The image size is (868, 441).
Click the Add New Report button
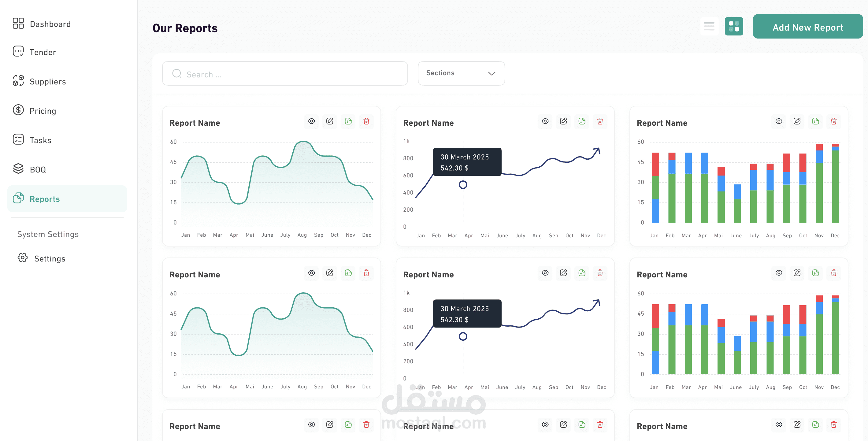(807, 27)
